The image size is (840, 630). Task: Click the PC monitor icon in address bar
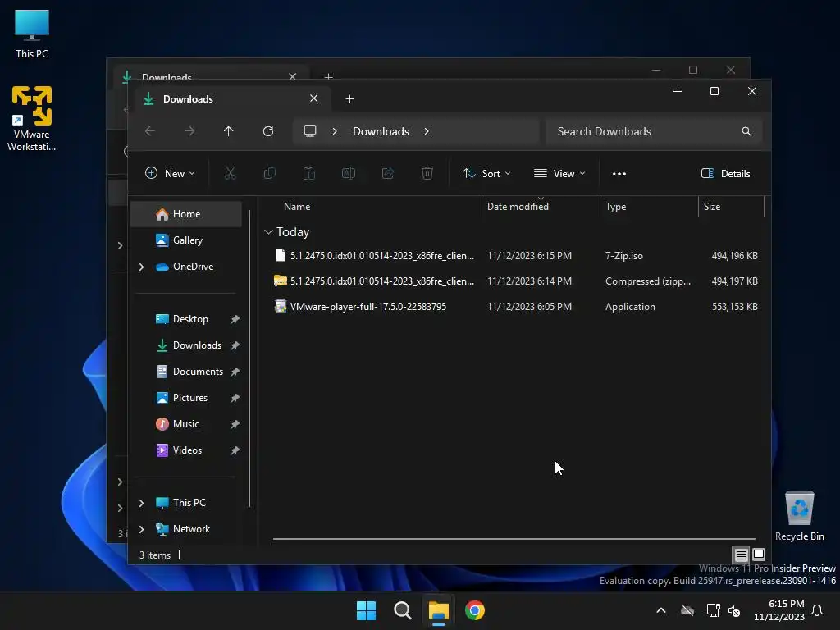click(x=309, y=130)
